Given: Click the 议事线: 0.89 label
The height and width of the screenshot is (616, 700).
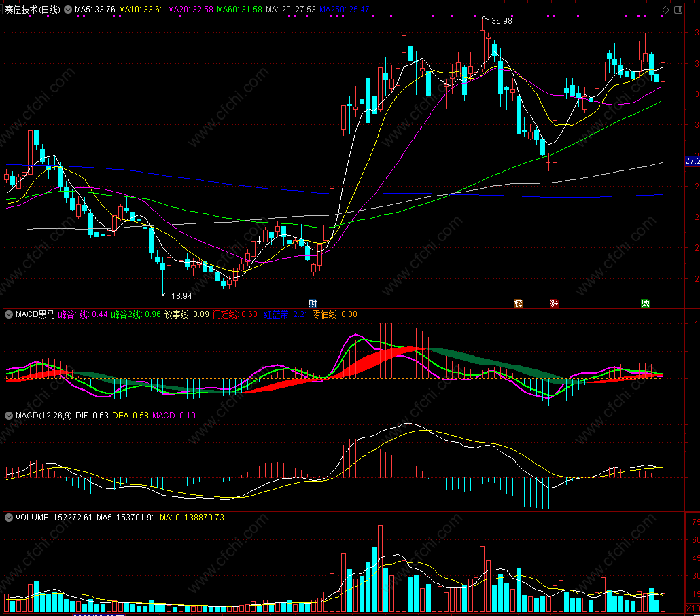Looking at the screenshot, I should click(187, 314).
